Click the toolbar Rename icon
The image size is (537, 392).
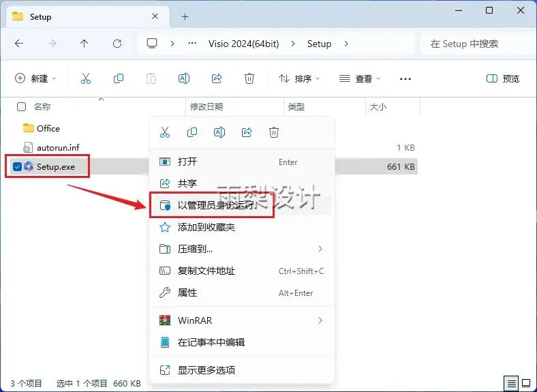(184, 79)
